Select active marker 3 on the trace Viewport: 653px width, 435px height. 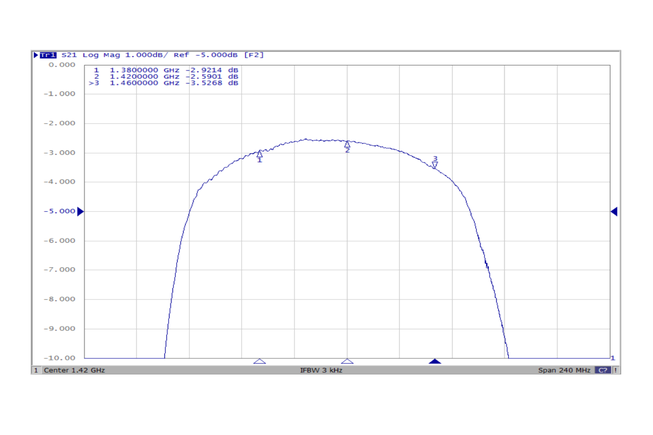pos(435,162)
